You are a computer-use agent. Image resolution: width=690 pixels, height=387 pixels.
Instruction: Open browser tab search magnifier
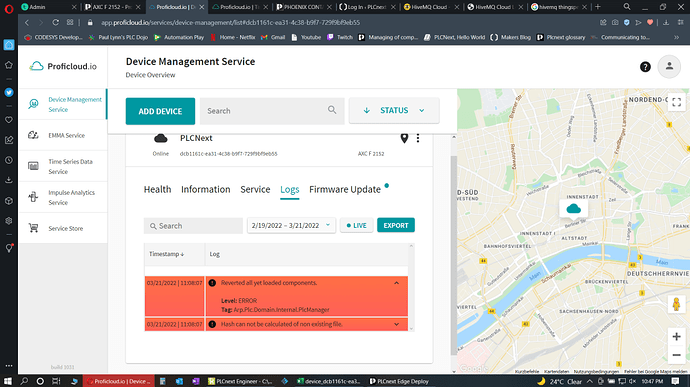click(627, 7)
